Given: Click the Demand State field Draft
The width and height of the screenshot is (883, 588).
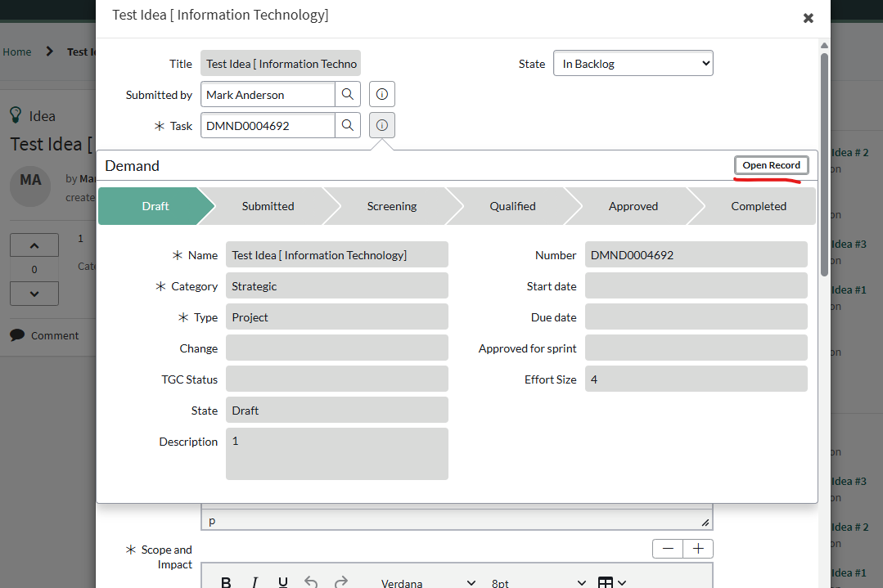Looking at the screenshot, I should (337, 410).
